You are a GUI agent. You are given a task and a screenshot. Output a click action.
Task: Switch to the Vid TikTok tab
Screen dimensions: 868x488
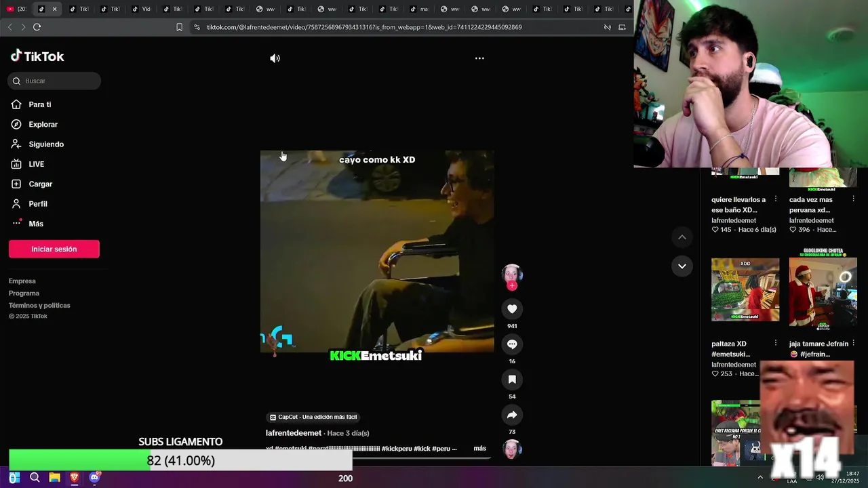(142, 9)
